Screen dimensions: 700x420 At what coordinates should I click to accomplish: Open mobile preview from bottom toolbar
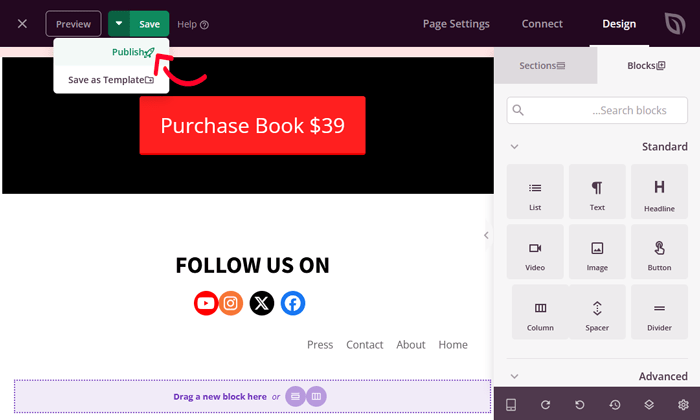pyautogui.click(x=511, y=404)
